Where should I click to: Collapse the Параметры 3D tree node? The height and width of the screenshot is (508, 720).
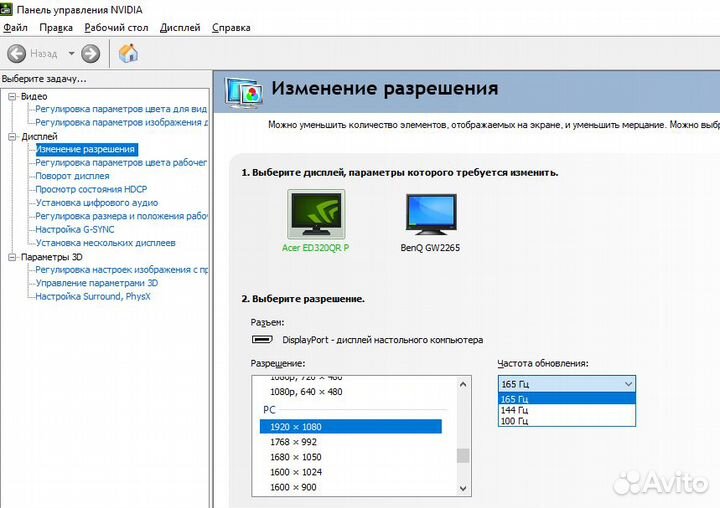[12, 257]
